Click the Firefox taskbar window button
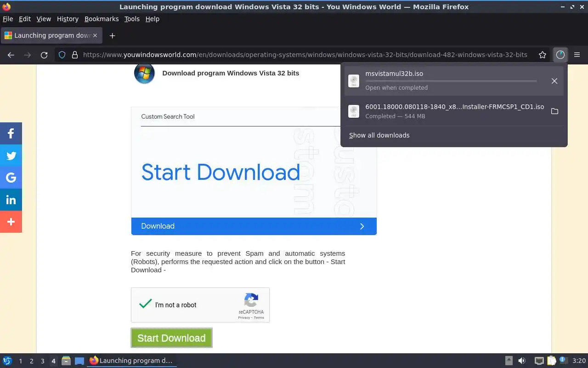This screenshot has width=588, height=368. tap(132, 361)
